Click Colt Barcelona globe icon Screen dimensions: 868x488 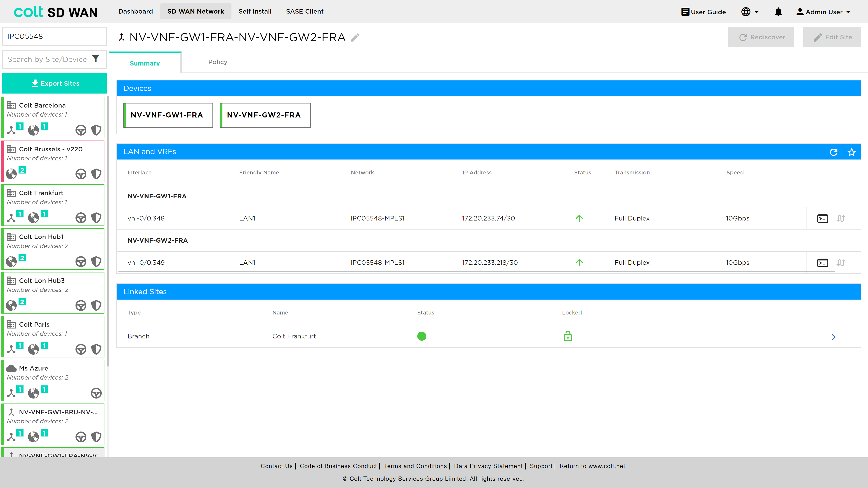[33, 130]
